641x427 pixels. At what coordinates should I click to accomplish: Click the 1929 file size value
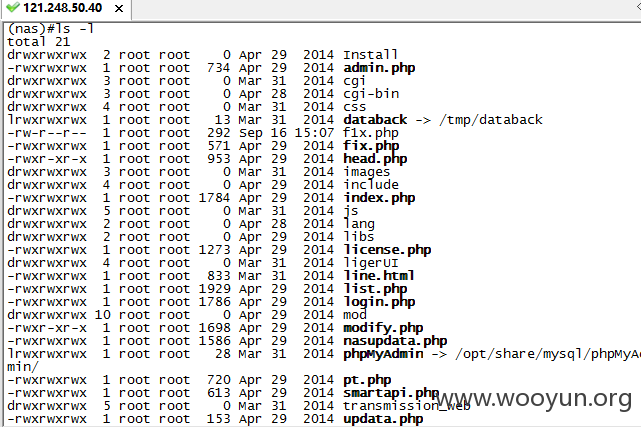(215, 289)
